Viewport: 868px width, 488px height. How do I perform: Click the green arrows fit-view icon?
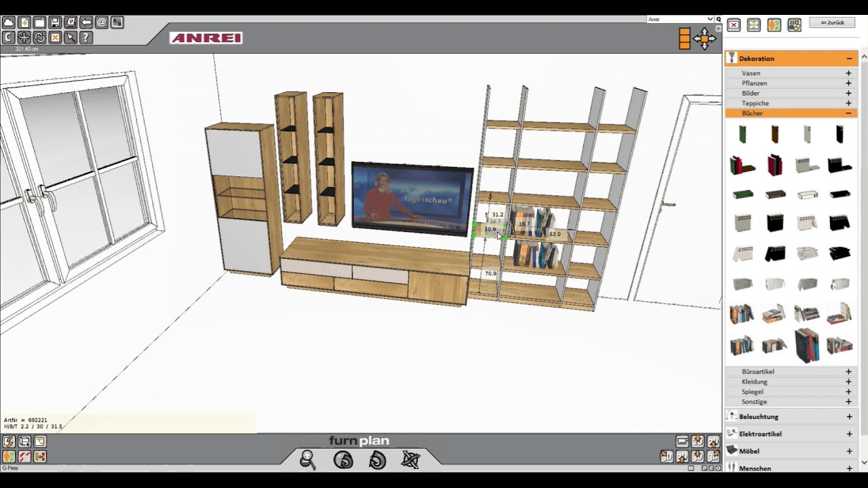pos(753,25)
